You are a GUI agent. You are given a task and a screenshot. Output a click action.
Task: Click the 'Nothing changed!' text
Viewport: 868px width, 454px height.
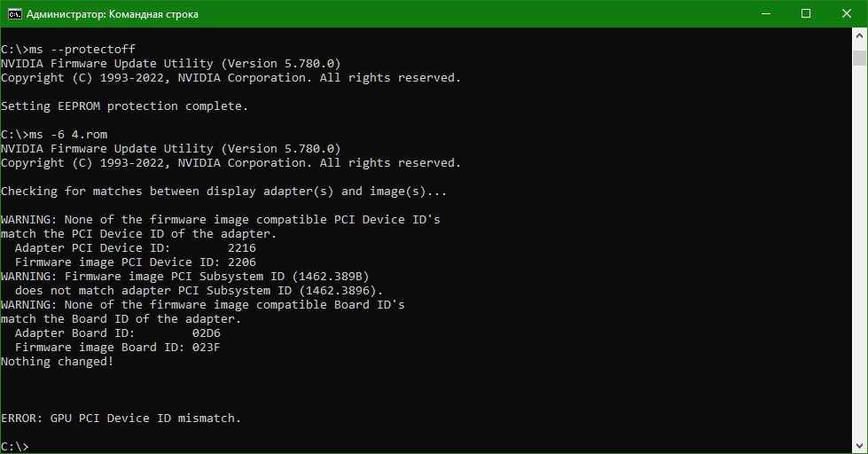58,362
